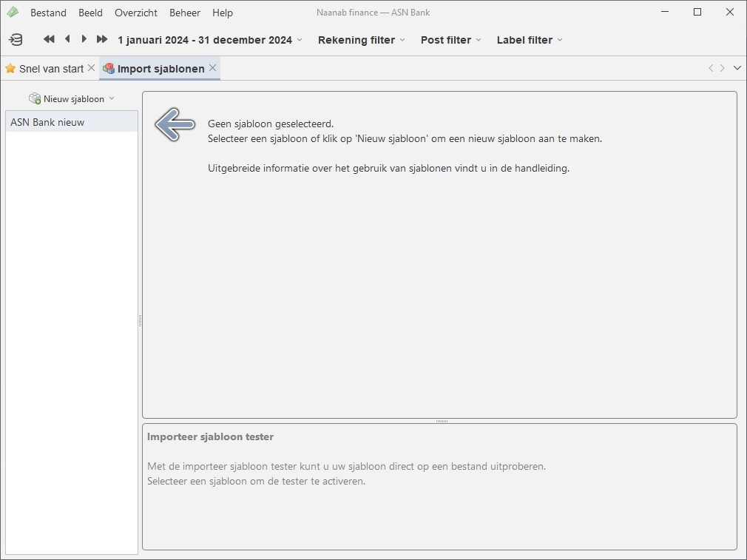Open the Bestand menu
This screenshot has height=560, width=747.
tap(48, 13)
